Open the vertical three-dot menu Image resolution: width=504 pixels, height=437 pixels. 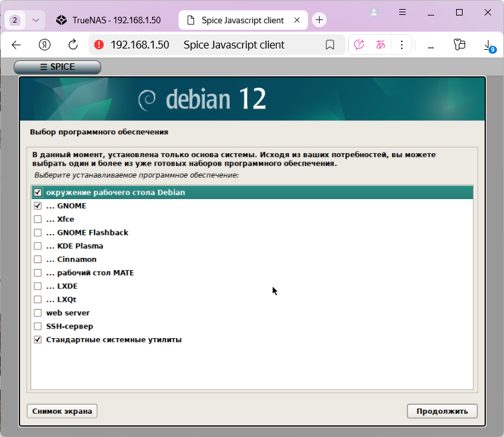coord(402,45)
